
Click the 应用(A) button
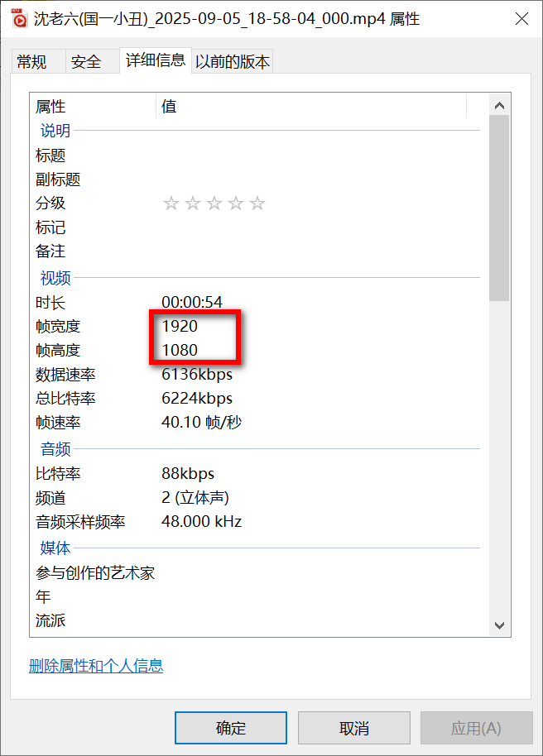tap(477, 728)
